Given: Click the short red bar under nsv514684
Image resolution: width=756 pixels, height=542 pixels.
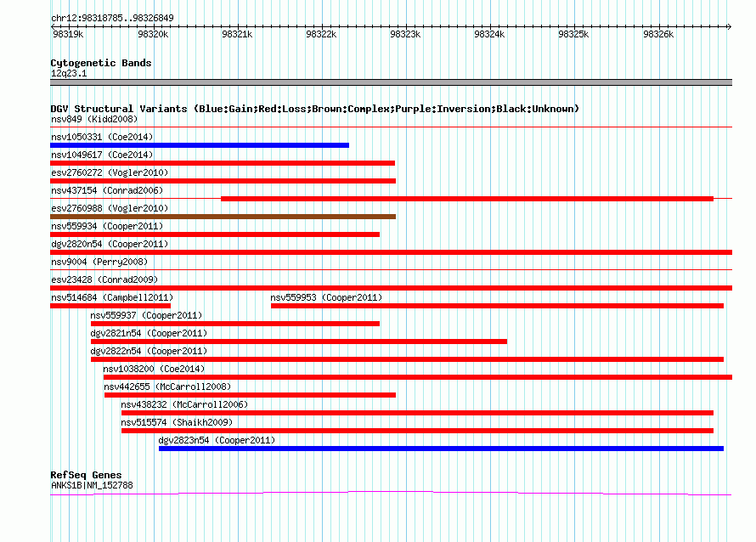Looking at the screenshot, I should pyautogui.click(x=110, y=306).
